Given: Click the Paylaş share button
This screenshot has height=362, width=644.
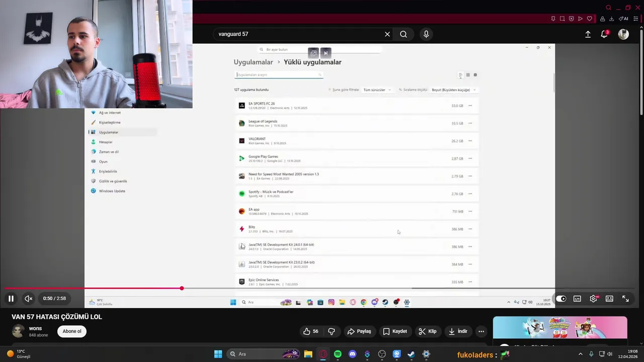Looking at the screenshot, I should point(359,331).
